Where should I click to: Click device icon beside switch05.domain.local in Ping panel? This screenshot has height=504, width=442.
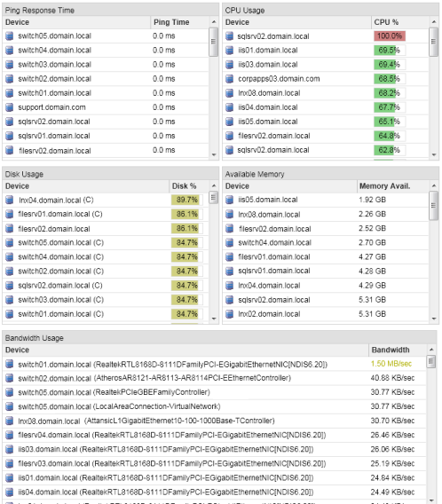(x=10, y=36)
